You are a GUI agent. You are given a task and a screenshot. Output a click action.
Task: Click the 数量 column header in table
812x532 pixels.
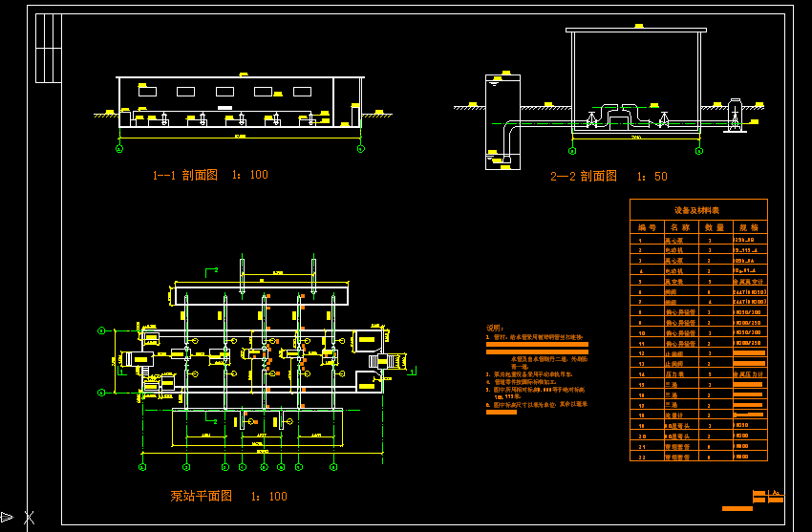pos(714,227)
